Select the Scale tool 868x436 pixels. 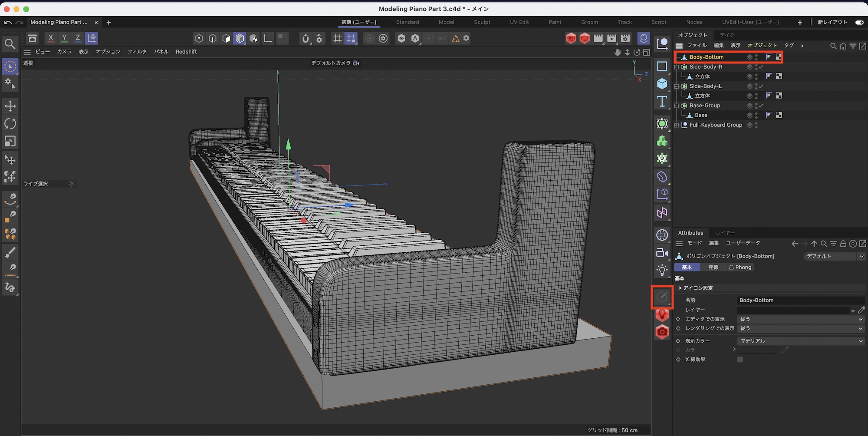point(10,141)
